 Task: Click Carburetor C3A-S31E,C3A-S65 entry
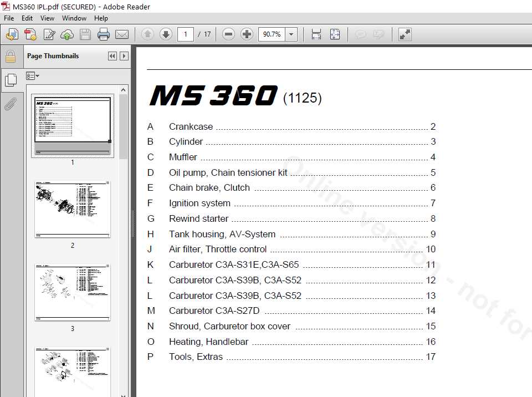tap(291, 264)
